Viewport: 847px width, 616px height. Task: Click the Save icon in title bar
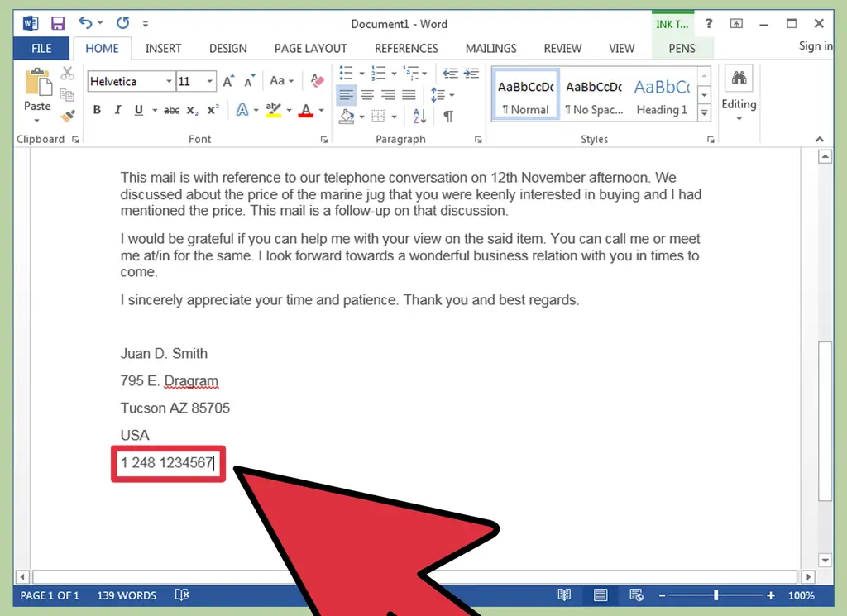(57, 23)
